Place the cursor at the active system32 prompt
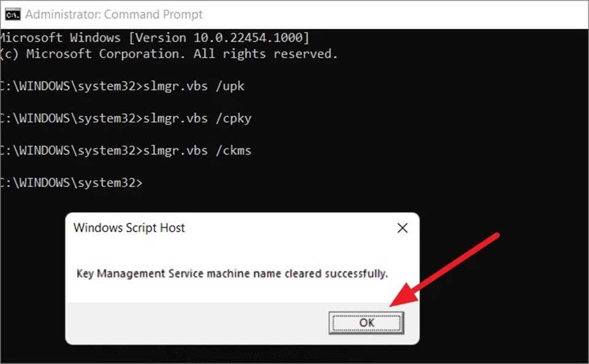This screenshot has width=589, height=364. click(x=147, y=183)
